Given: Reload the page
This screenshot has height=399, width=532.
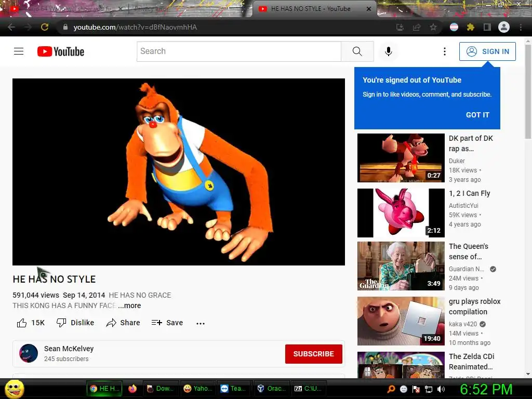Looking at the screenshot, I should click(x=45, y=27).
